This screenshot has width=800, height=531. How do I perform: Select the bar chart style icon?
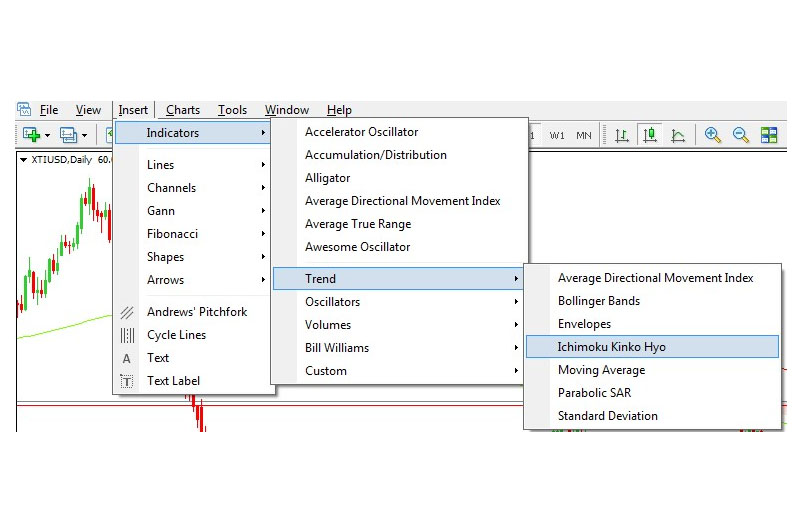[x=621, y=135]
